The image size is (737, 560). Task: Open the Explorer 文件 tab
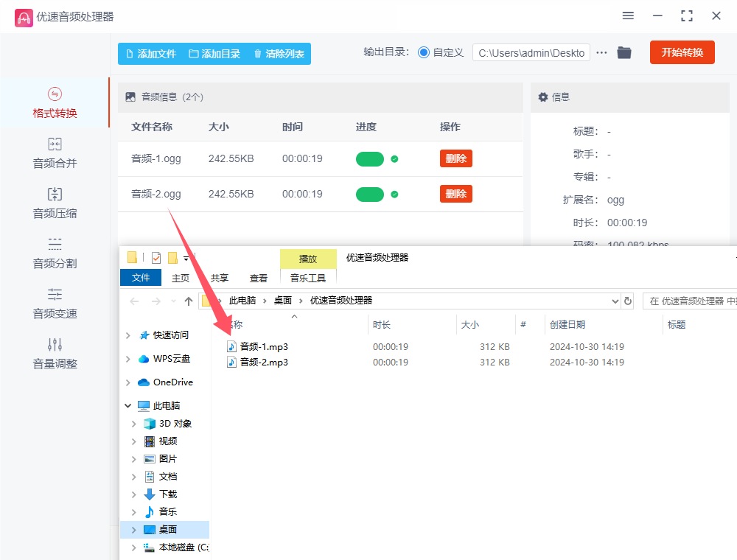click(141, 278)
